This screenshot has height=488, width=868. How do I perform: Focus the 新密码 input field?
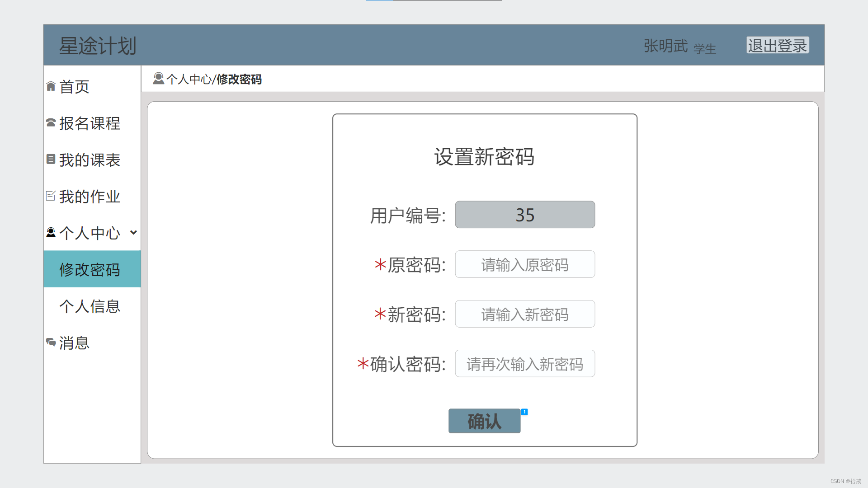pos(524,314)
